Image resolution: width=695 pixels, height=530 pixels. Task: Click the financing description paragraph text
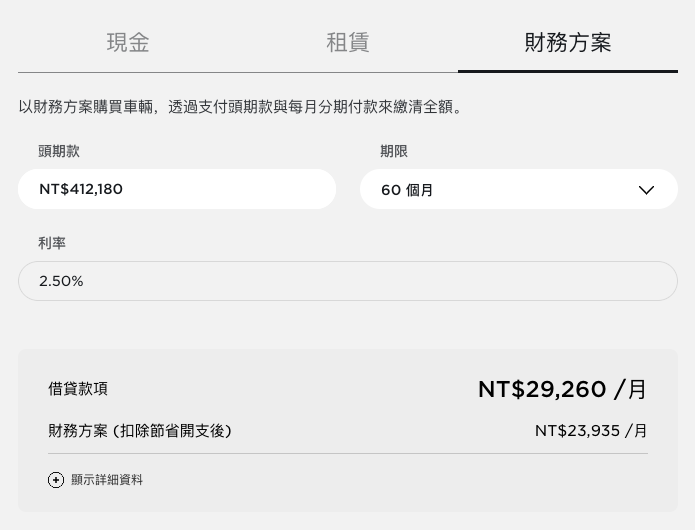click(x=240, y=107)
